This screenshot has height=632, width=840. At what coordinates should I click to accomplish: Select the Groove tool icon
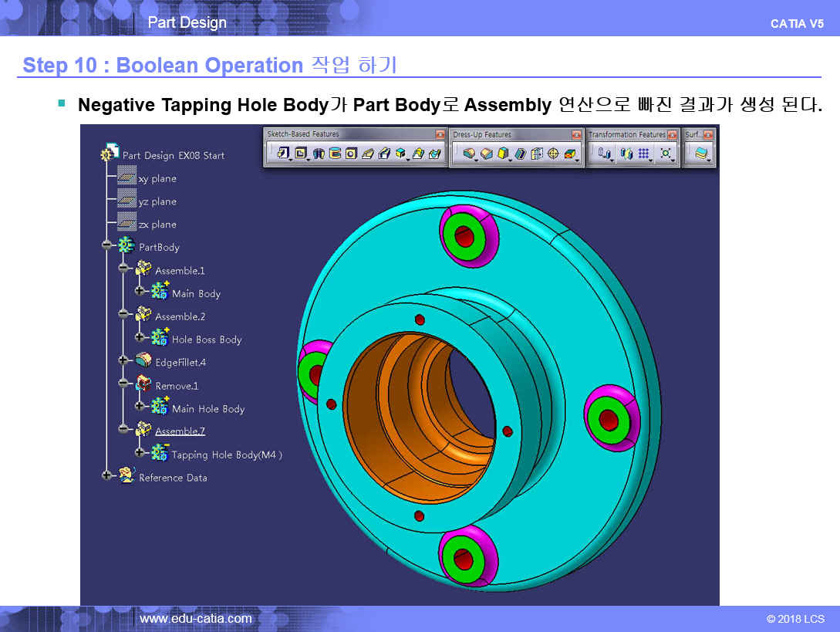pos(335,154)
